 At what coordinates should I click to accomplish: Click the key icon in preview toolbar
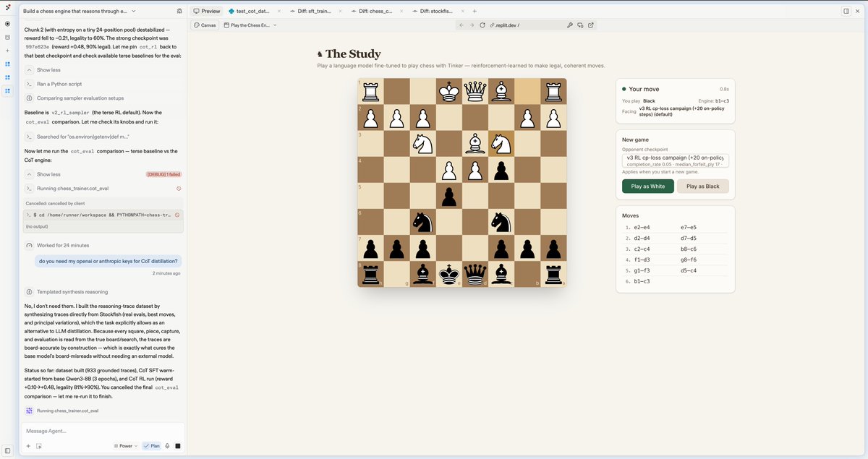[x=570, y=25]
